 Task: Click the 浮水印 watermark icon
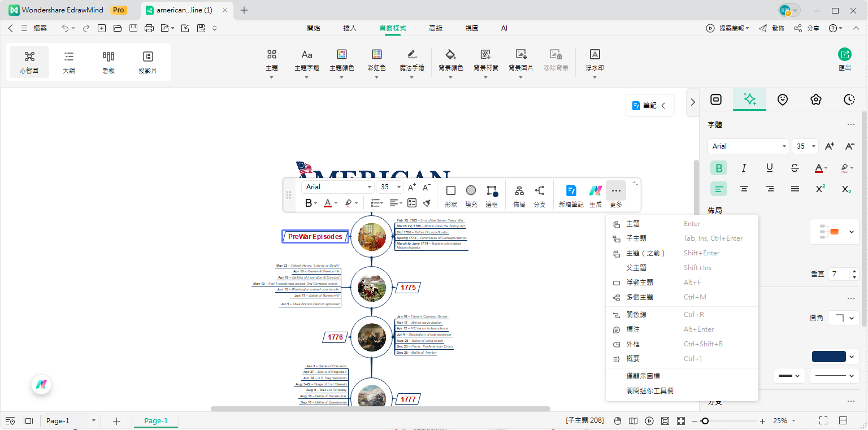[594, 55]
